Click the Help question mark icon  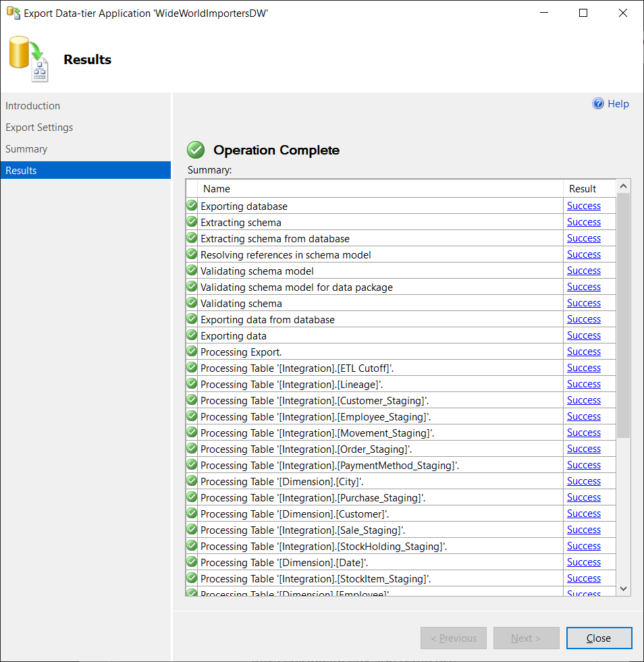click(x=598, y=103)
